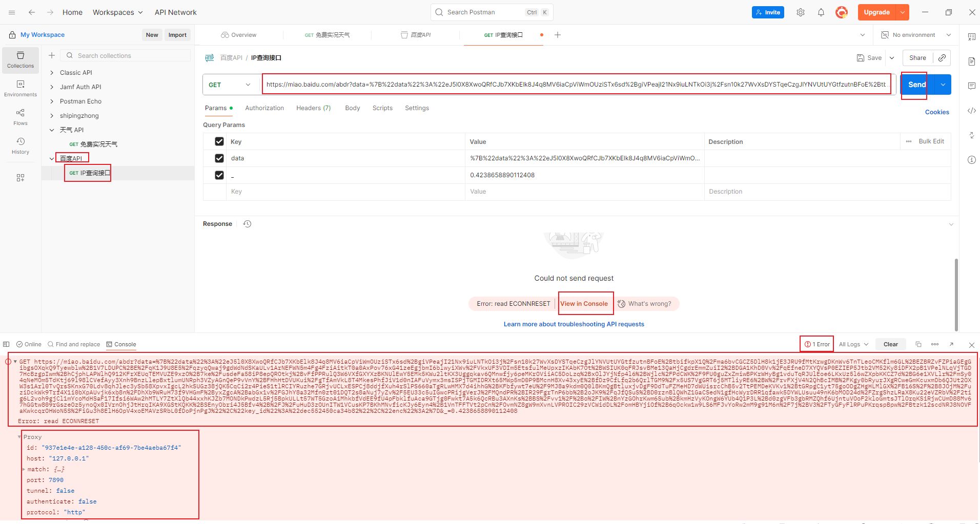Open the Settings gear icon
980x524 pixels.
point(800,12)
